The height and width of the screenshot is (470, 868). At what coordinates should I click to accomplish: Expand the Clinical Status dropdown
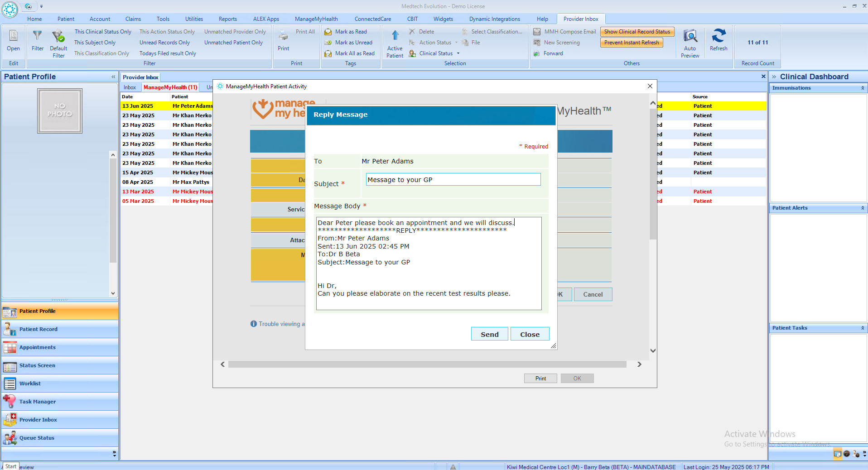[x=458, y=53]
